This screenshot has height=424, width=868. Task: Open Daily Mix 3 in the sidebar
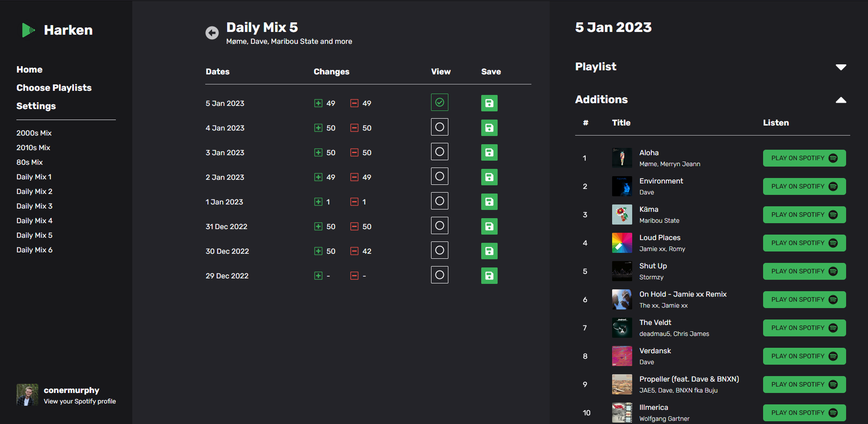[34, 206]
